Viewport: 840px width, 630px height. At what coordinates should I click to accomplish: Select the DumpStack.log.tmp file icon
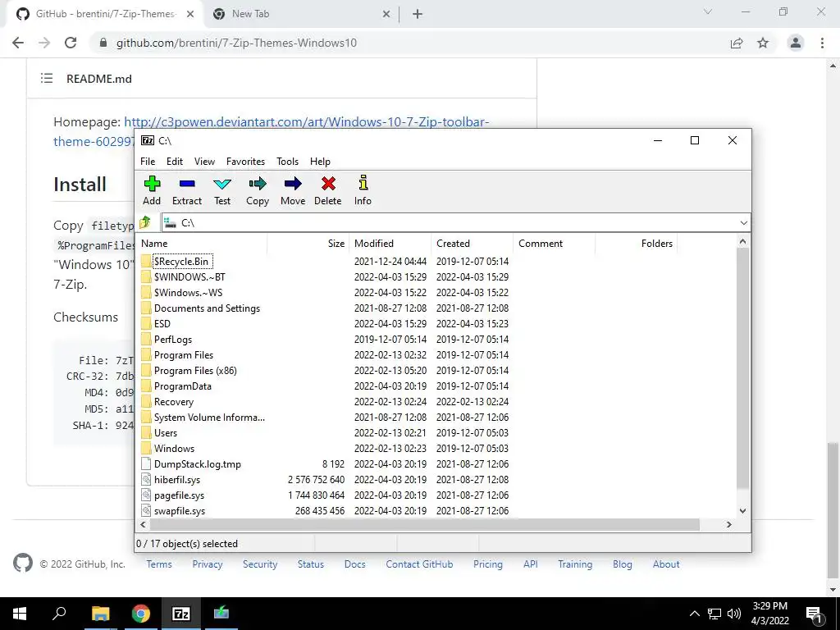146,464
